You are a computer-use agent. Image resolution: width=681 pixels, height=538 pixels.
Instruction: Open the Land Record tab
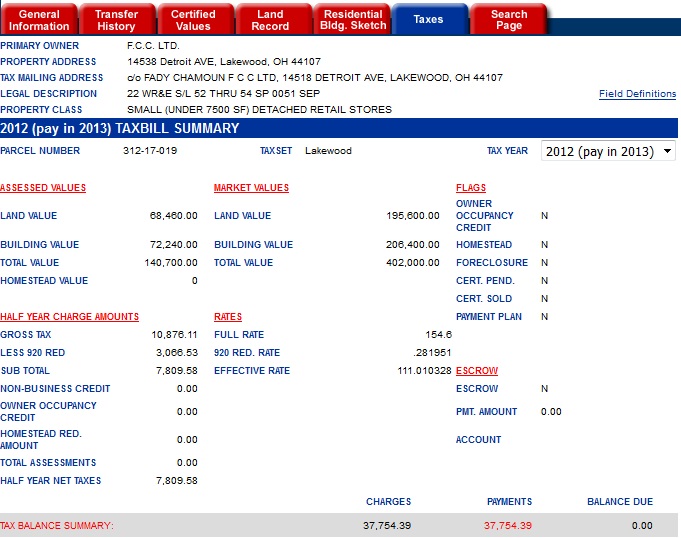pyautogui.click(x=270, y=20)
